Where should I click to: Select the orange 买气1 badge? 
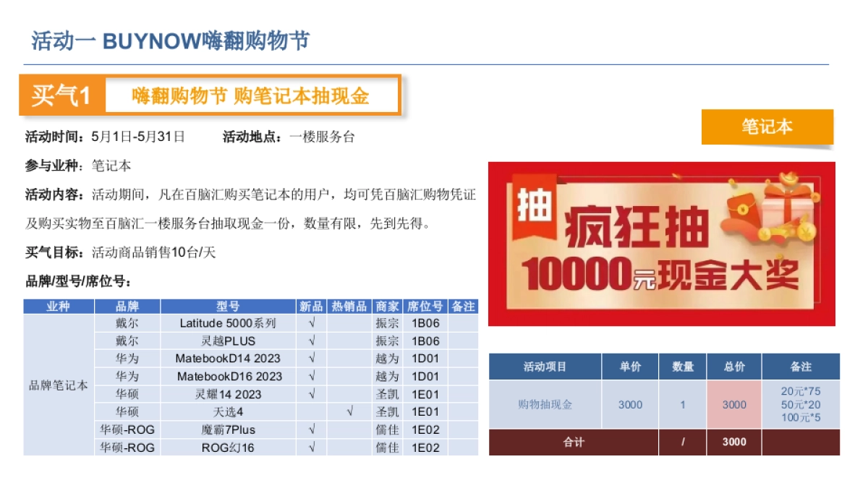(61, 93)
